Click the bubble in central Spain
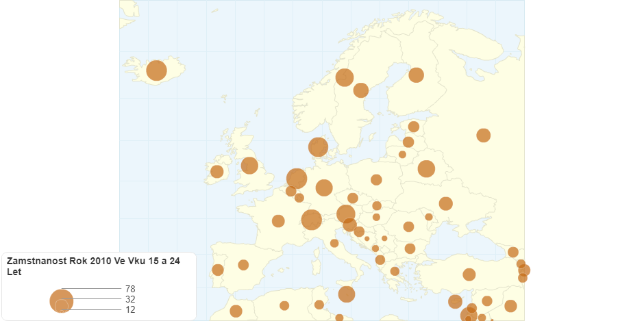 243,265
